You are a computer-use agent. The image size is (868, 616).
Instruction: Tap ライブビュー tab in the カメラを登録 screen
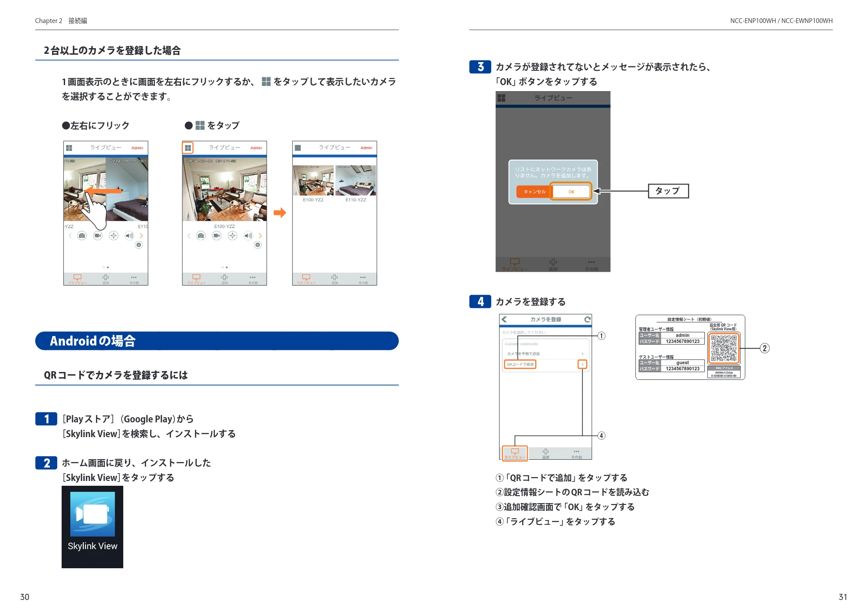point(515,453)
